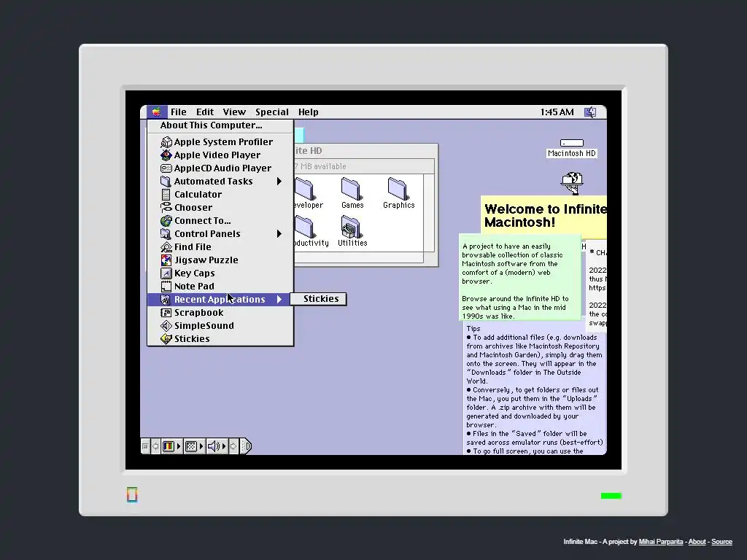Open Note Pad
The image size is (747, 560).
[x=220, y=286]
